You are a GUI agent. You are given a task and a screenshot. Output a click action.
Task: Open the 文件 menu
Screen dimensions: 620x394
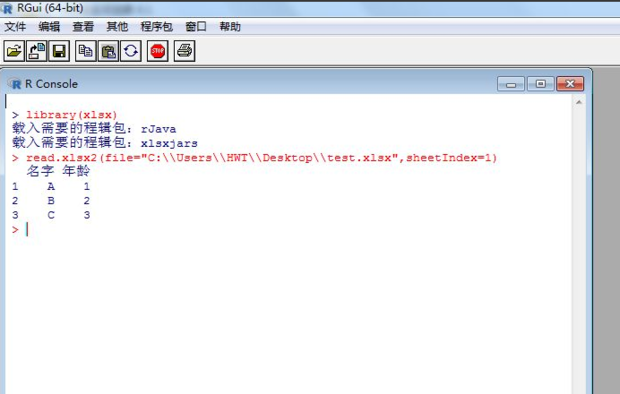(15, 27)
